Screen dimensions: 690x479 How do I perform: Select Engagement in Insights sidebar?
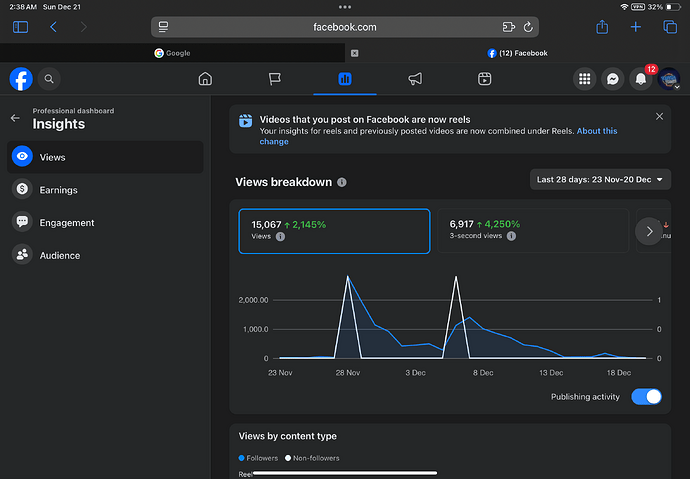66,223
